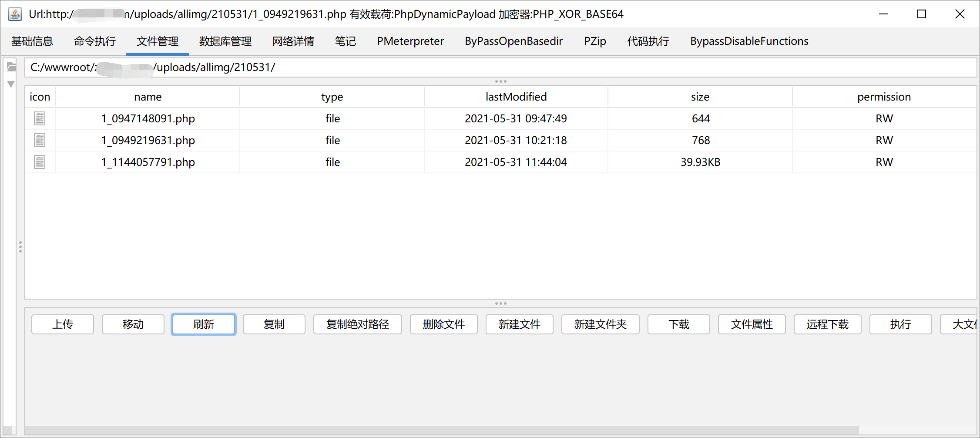Switch to BypassDisableFunctions tab
Viewport: 980px width, 438px height.
pos(749,41)
